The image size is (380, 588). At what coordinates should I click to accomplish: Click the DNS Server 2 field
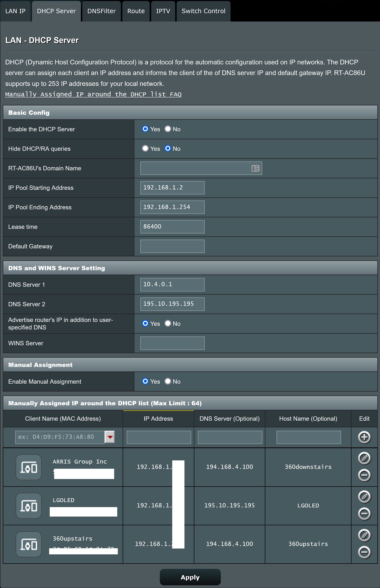pos(172,304)
